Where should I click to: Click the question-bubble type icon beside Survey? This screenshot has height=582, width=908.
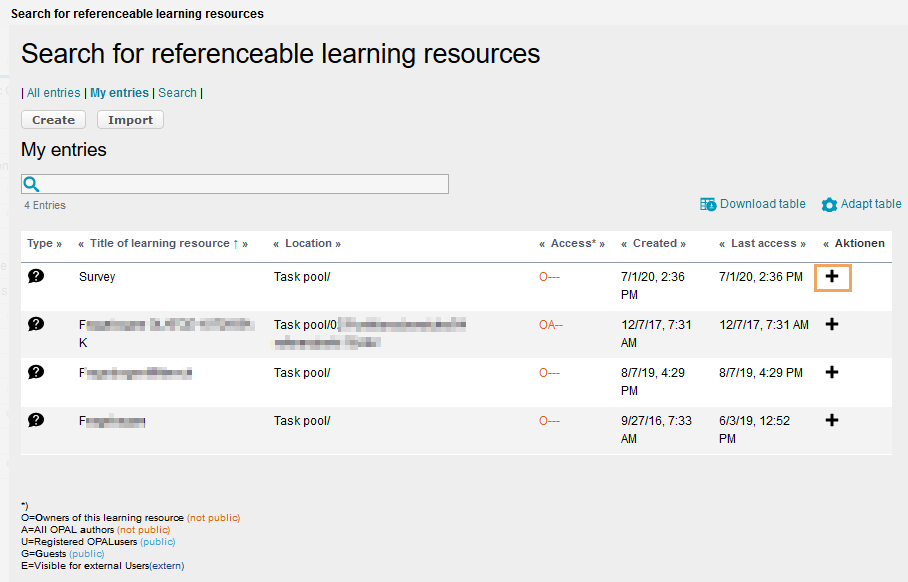click(36, 276)
